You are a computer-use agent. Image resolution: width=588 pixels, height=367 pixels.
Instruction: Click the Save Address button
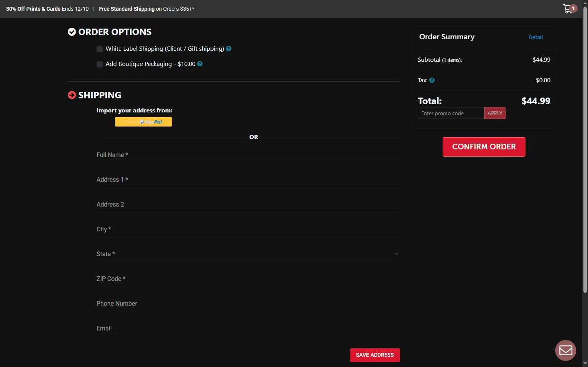pos(375,355)
